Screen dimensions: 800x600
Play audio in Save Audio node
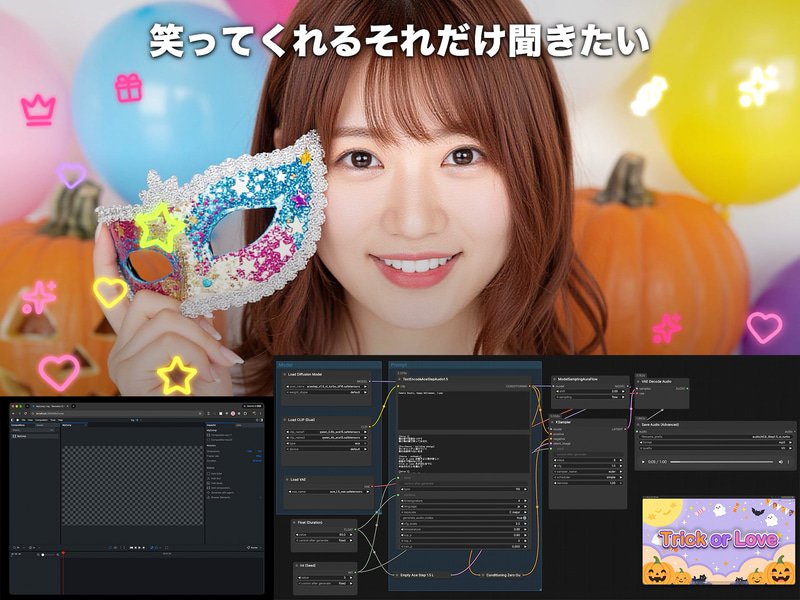click(643, 462)
